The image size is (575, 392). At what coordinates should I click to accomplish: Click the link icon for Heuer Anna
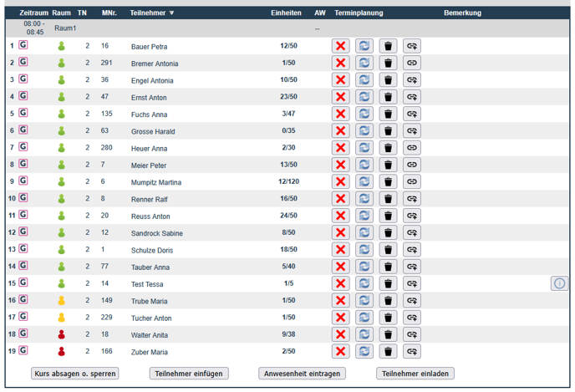click(x=412, y=148)
